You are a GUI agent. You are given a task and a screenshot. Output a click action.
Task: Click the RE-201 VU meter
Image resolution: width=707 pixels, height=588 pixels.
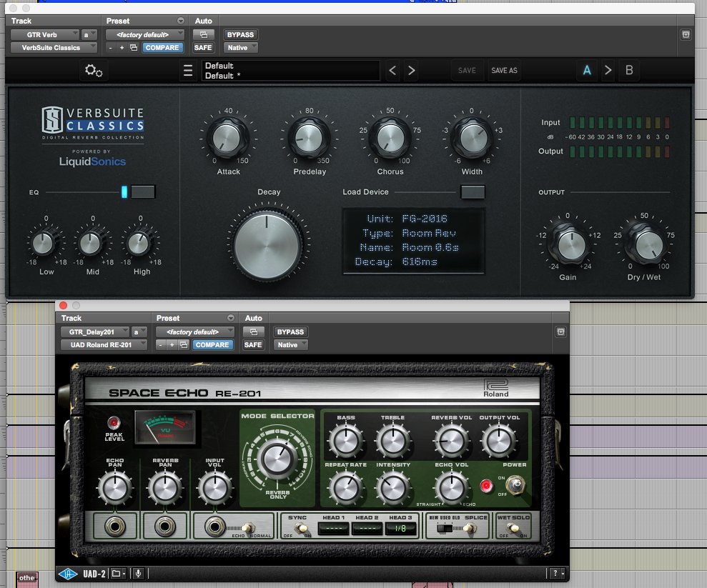pyautogui.click(x=165, y=427)
